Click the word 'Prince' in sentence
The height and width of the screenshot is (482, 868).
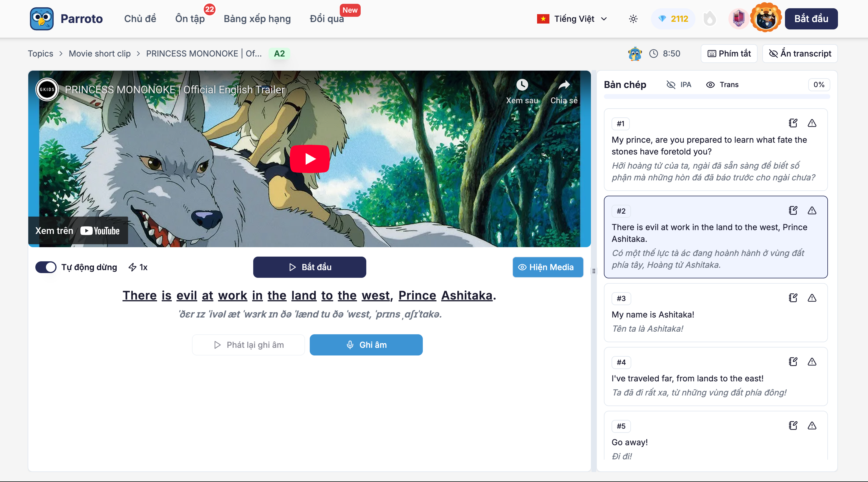[x=417, y=295]
